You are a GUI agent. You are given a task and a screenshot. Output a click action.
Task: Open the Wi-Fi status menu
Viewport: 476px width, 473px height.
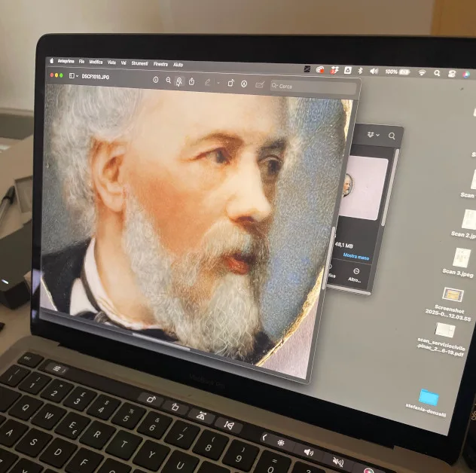coord(422,72)
